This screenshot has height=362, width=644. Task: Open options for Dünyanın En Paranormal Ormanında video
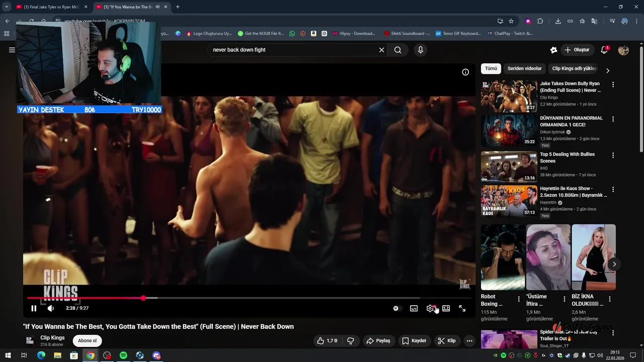point(613,119)
